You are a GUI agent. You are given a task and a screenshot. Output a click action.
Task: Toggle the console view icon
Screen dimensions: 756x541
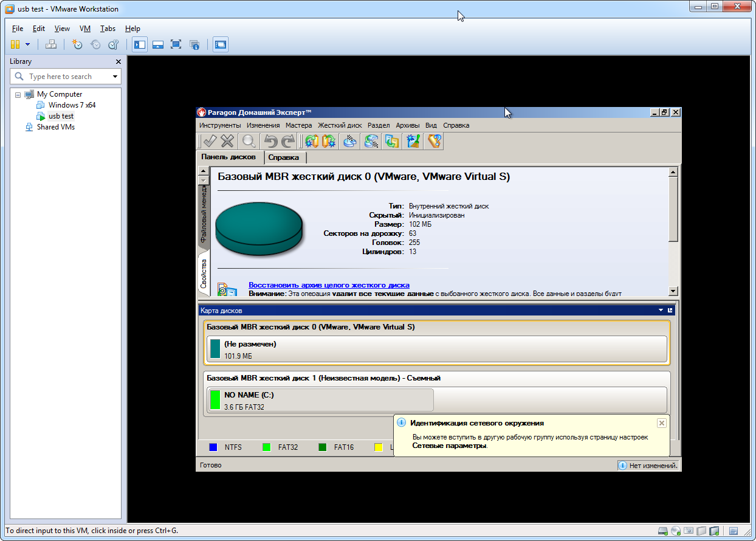point(221,44)
